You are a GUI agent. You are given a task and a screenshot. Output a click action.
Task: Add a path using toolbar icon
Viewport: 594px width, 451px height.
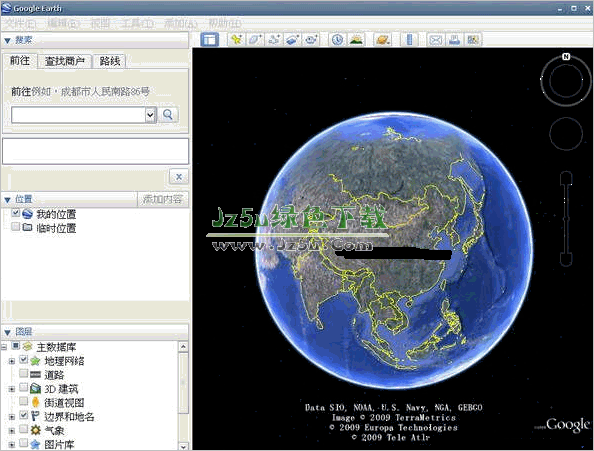pyautogui.click(x=274, y=39)
